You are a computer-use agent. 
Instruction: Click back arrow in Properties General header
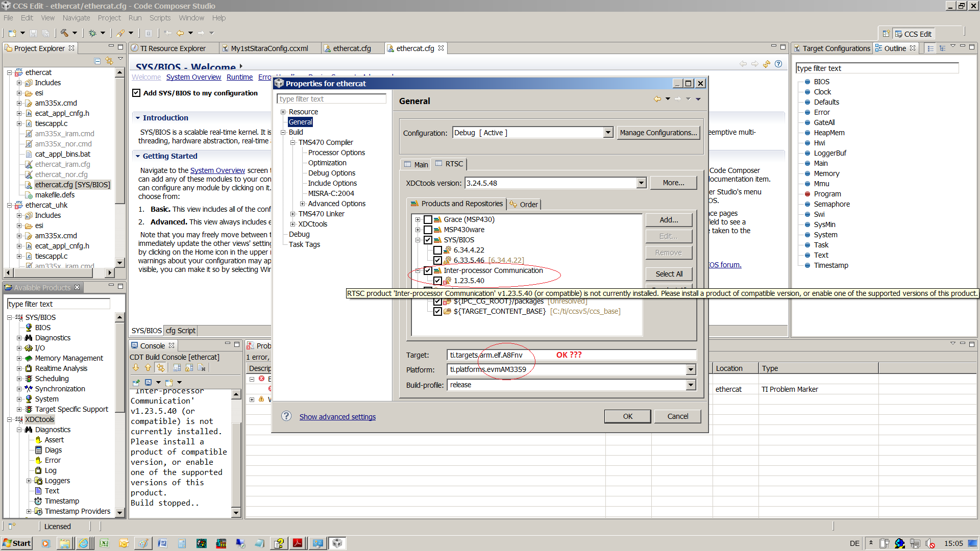tap(657, 99)
